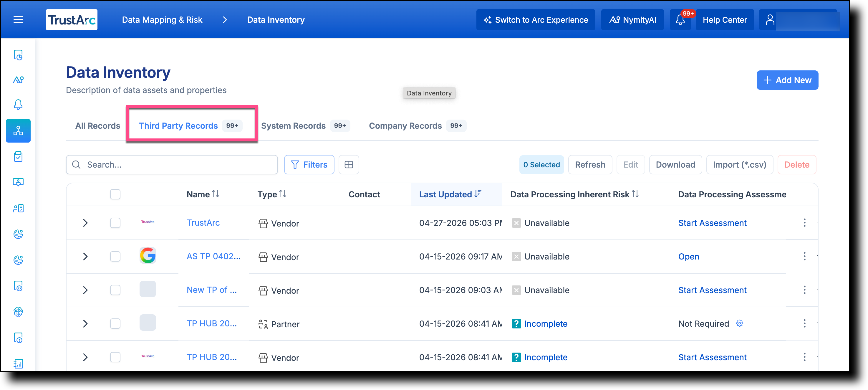Click the Google logo thumbnail in AS TP row
Viewport: 868px width, 390px height.
point(148,255)
